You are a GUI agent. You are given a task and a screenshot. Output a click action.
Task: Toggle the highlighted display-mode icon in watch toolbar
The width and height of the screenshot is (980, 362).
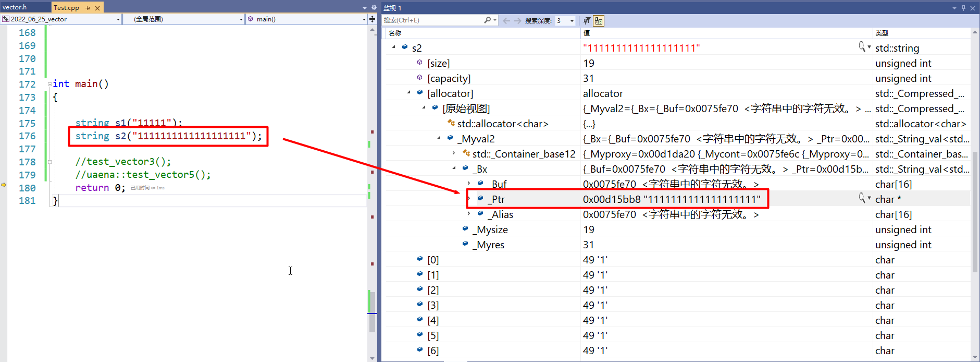click(x=599, y=21)
